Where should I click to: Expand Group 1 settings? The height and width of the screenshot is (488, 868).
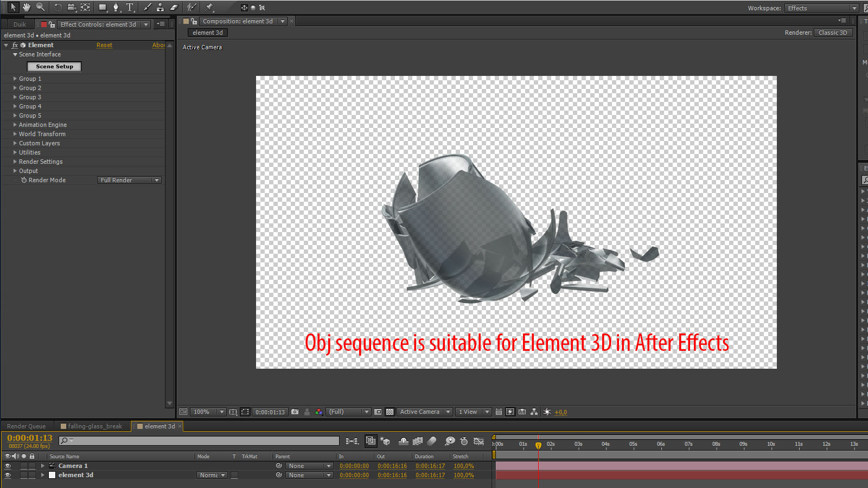click(x=15, y=79)
